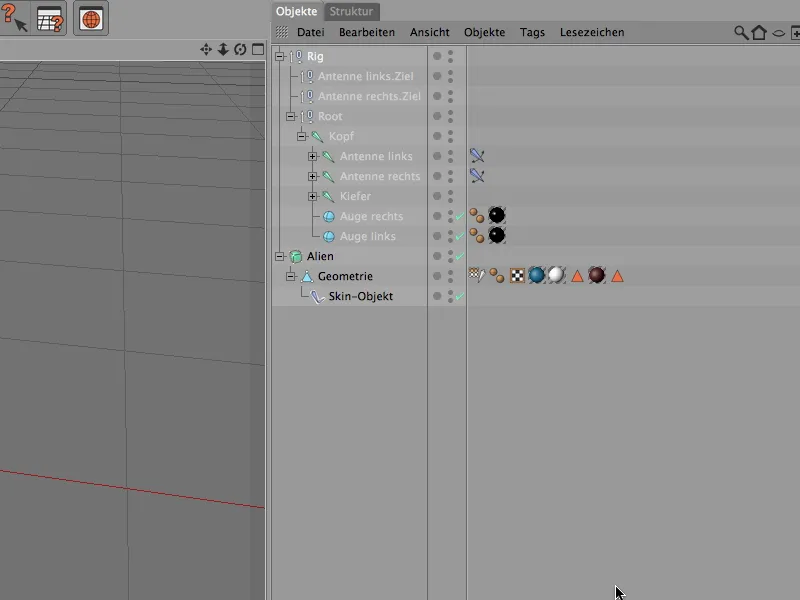The height and width of the screenshot is (600, 800).
Task: Toggle visibility dots of Root
Action: coord(451,116)
